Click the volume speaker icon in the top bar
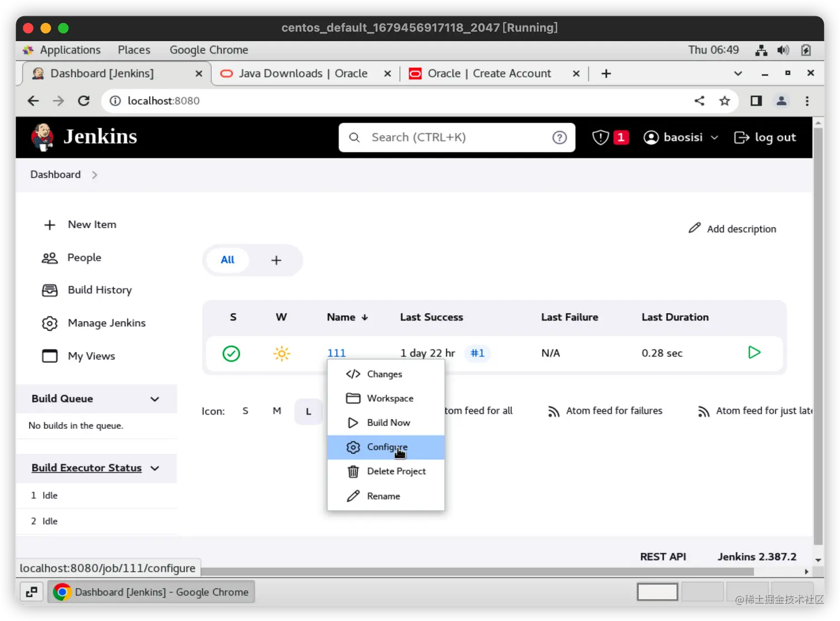Image resolution: width=840 pixels, height=621 pixels. click(x=783, y=50)
